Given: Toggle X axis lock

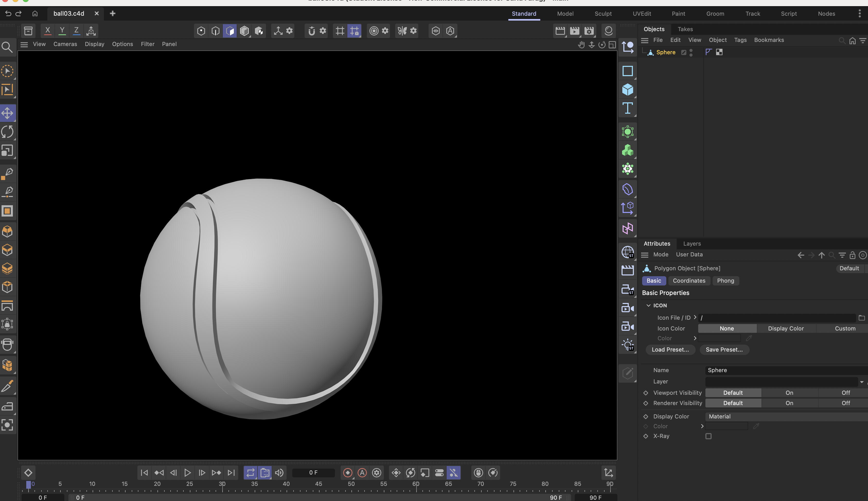Looking at the screenshot, I should (48, 31).
